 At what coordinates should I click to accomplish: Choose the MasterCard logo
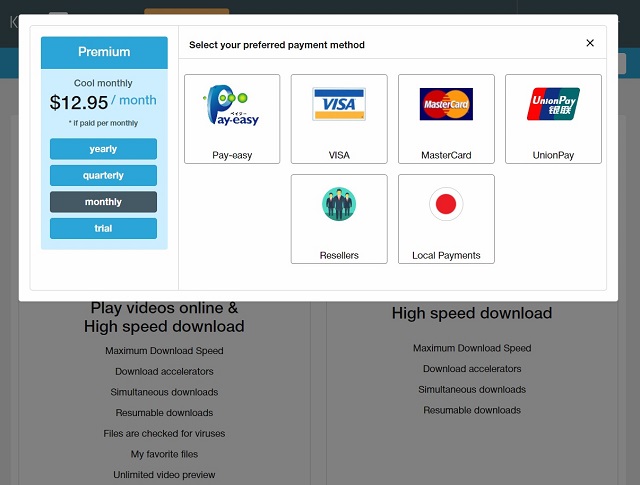(446, 104)
